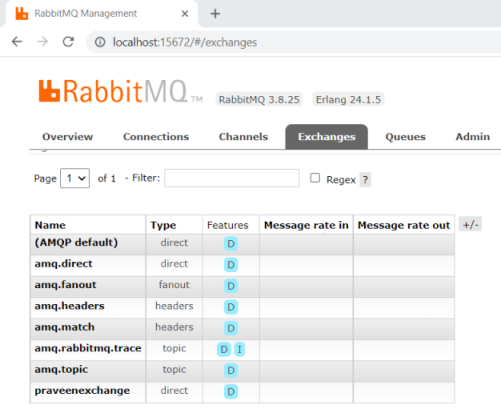Click the D feature badge for amq.direct

click(231, 265)
